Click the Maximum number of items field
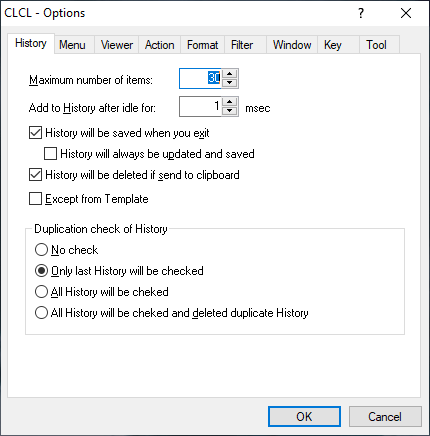Image resolution: width=430 pixels, height=436 pixels. (200, 79)
